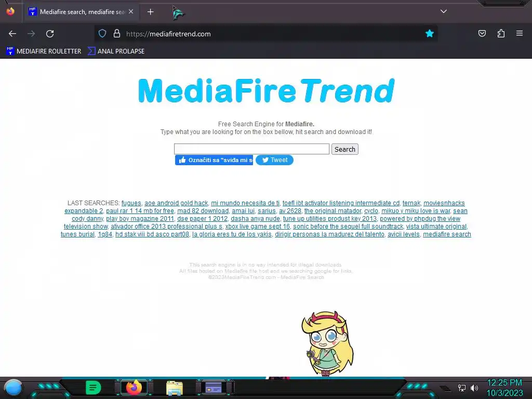Select the Mediafire search tab
The image size is (532, 399).
[81, 12]
